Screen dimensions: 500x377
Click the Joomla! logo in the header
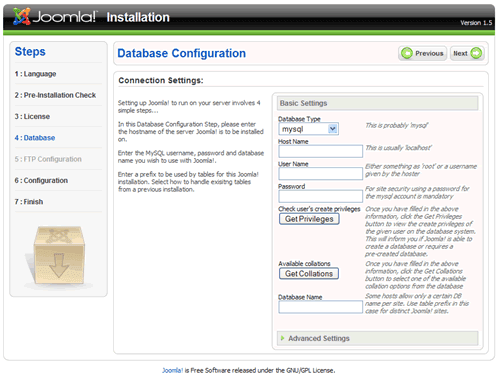[55, 16]
